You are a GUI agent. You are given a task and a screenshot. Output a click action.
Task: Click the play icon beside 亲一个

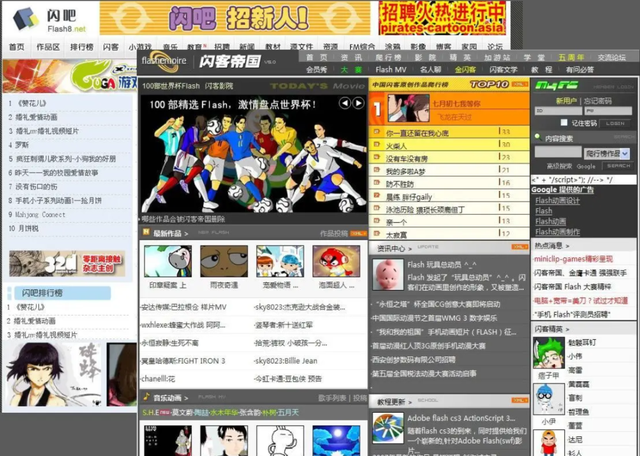click(377, 221)
